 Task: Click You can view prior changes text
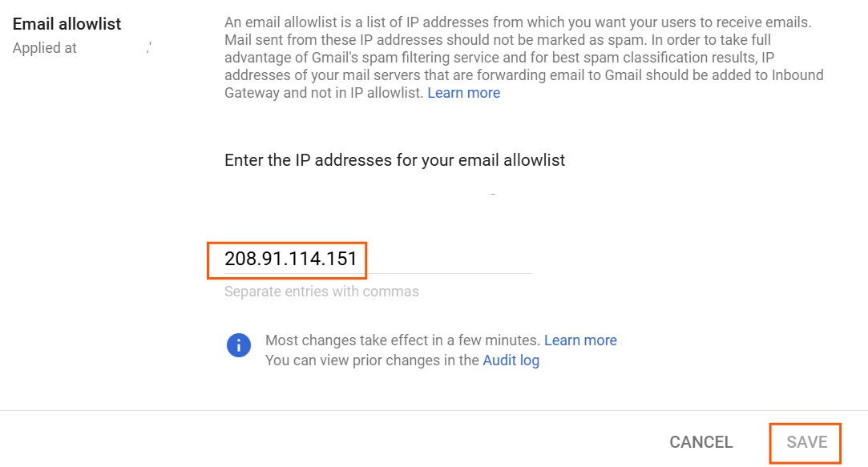point(372,360)
